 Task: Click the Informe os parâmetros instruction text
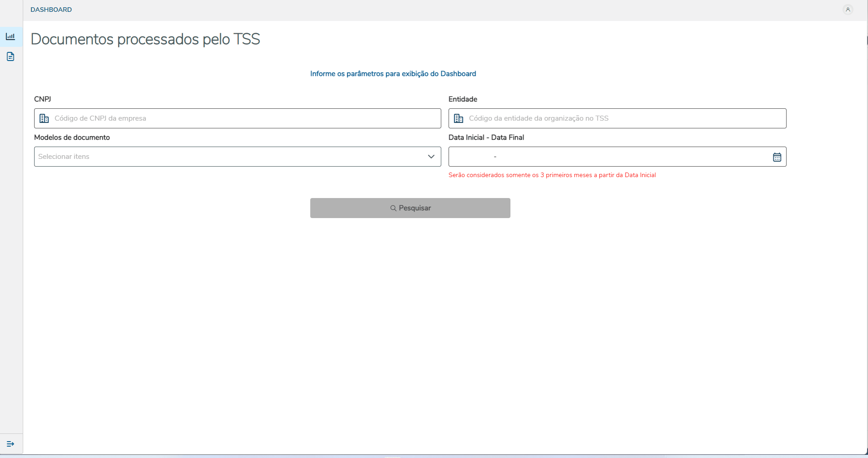pyautogui.click(x=393, y=74)
